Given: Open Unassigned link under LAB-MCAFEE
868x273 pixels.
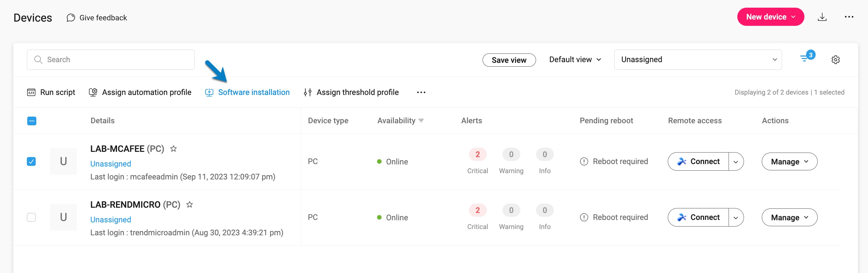Looking at the screenshot, I should pos(111,164).
